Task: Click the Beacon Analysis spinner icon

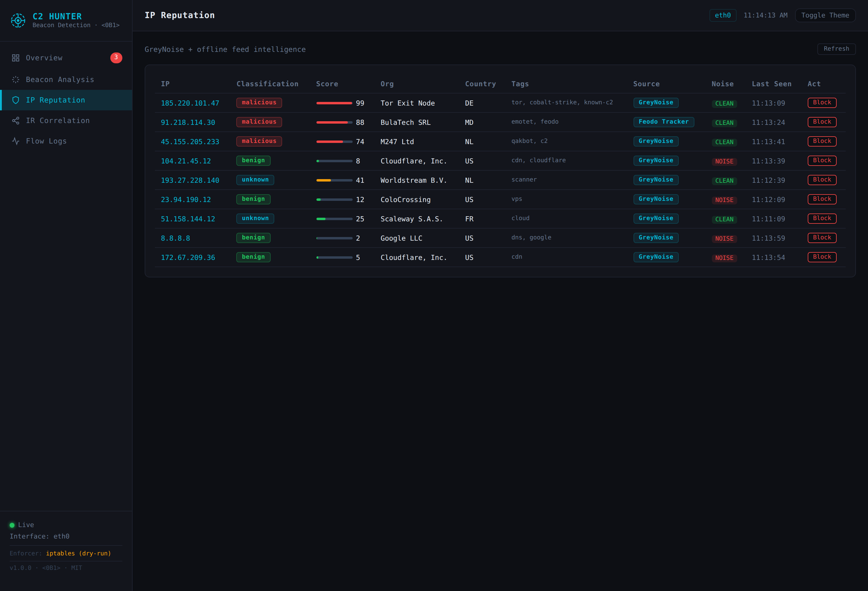Action: (x=16, y=80)
